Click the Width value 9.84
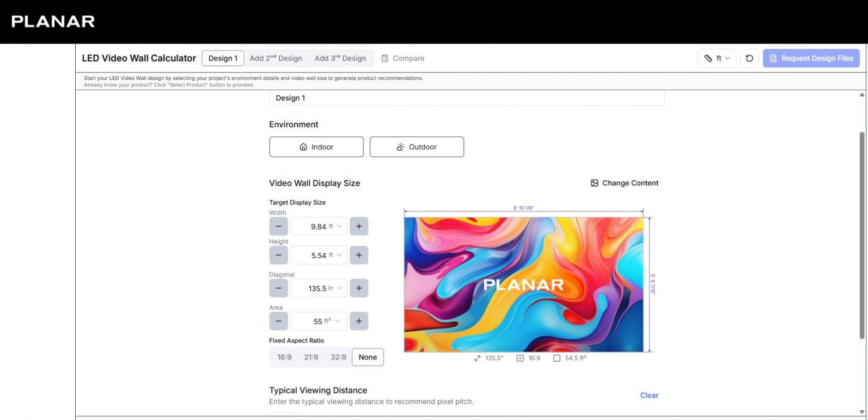This screenshot has height=420, width=868. click(318, 227)
